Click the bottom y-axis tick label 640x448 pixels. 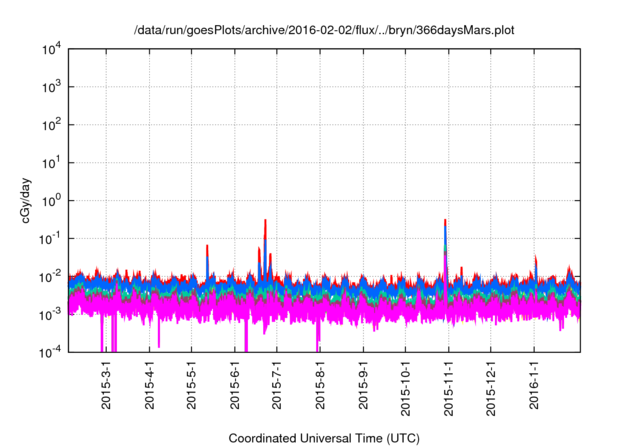(53, 352)
